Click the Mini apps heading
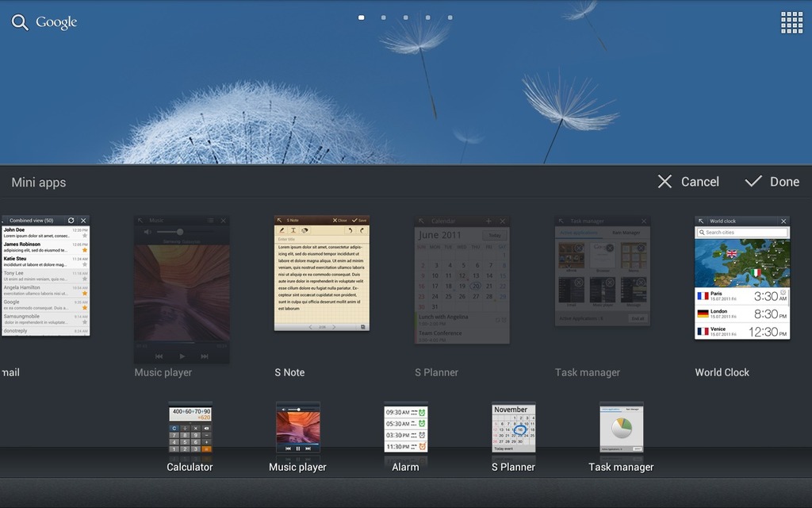Screen dimensions: 812x508 pos(39,183)
